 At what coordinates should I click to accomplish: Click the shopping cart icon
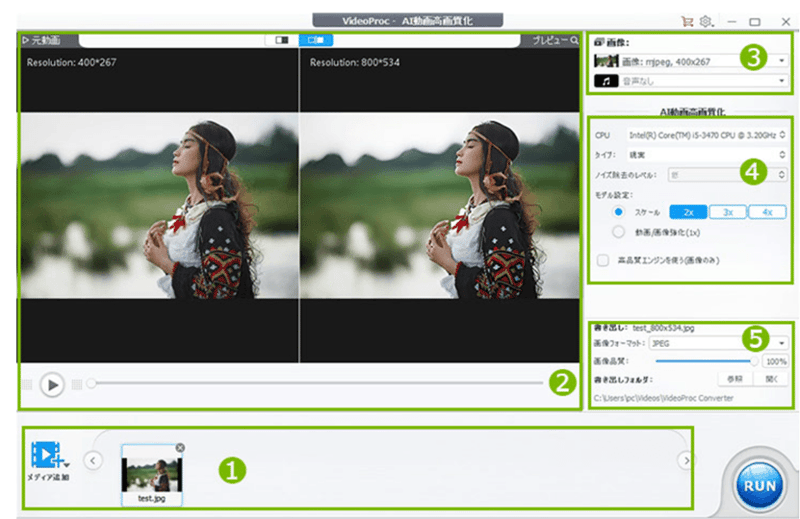687,20
